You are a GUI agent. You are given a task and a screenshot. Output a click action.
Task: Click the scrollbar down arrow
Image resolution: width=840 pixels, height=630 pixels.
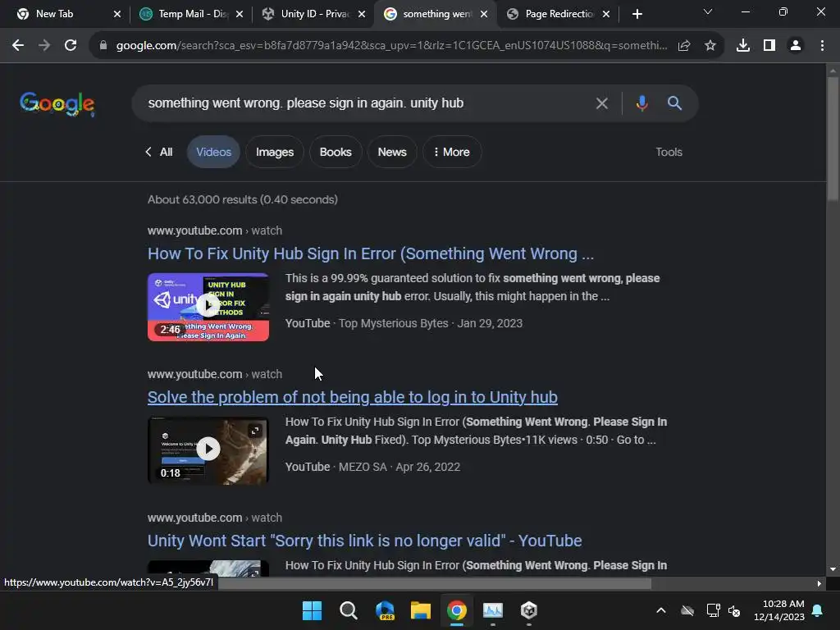click(832, 569)
